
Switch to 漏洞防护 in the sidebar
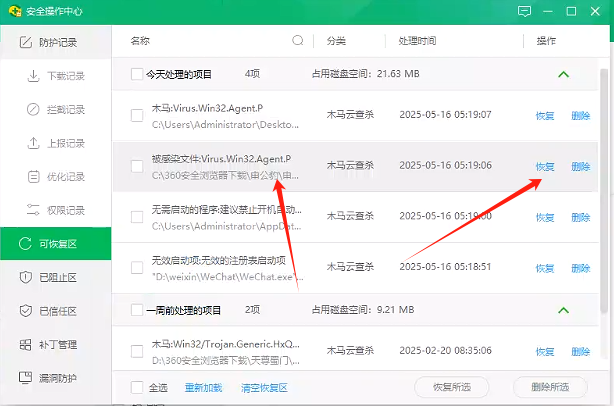point(57,379)
